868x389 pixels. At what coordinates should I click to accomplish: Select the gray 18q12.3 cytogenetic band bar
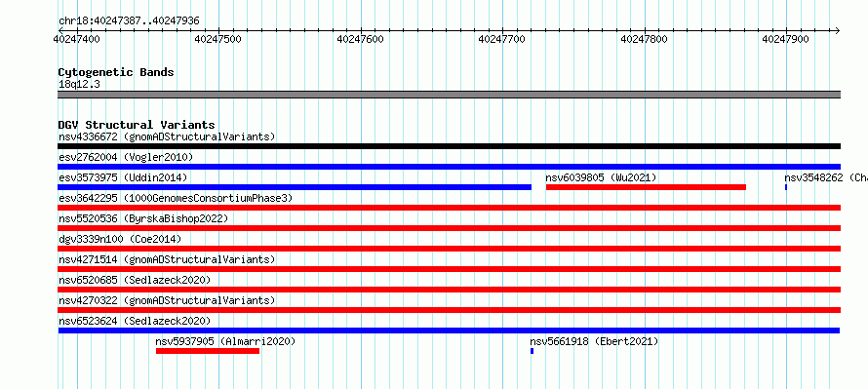pyautogui.click(x=450, y=95)
